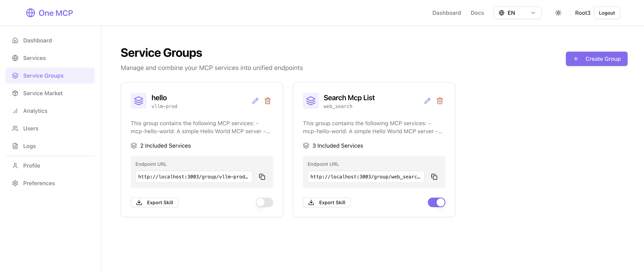Viewport: 644px width, 272px height.
Task: Copy the vllm-prod endpoint URL with copy icon
Action: coord(262,177)
